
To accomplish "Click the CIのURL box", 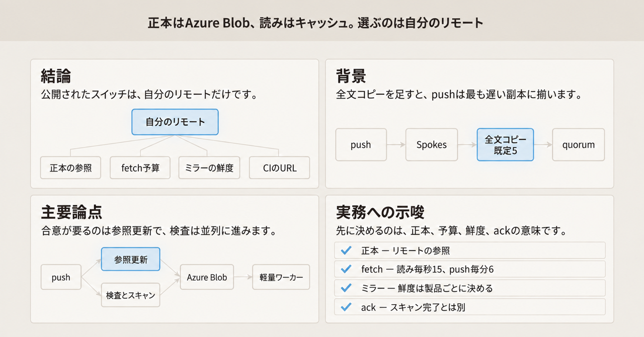I will click(280, 168).
